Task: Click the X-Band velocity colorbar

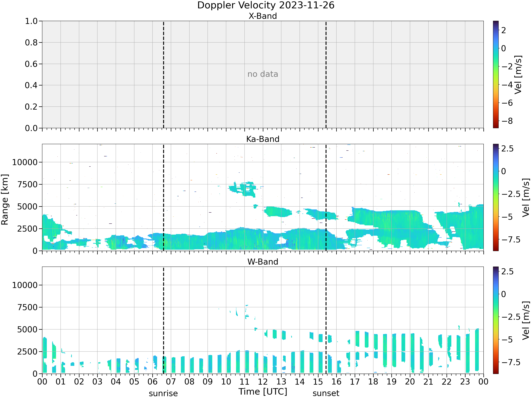Action: [496, 74]
